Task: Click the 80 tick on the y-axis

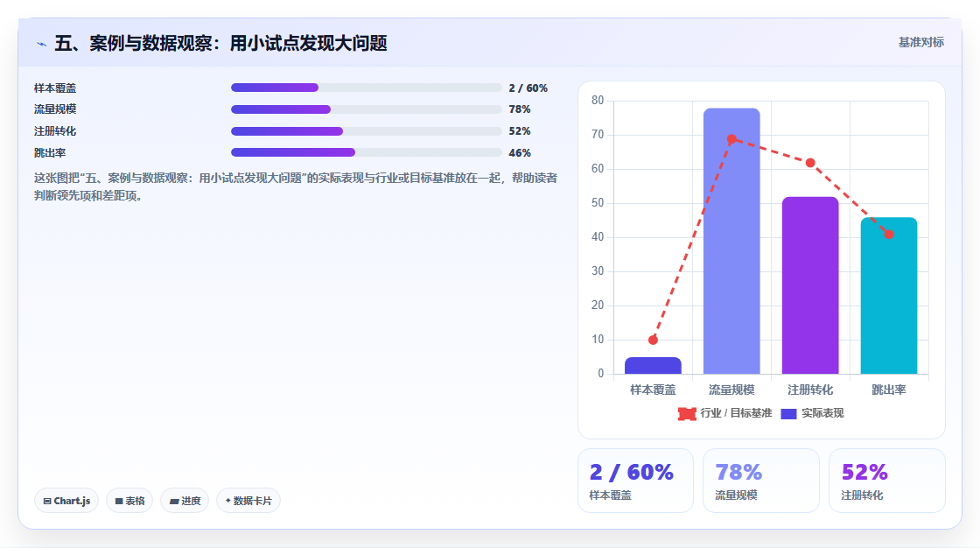Action: (x=598, y=101)
